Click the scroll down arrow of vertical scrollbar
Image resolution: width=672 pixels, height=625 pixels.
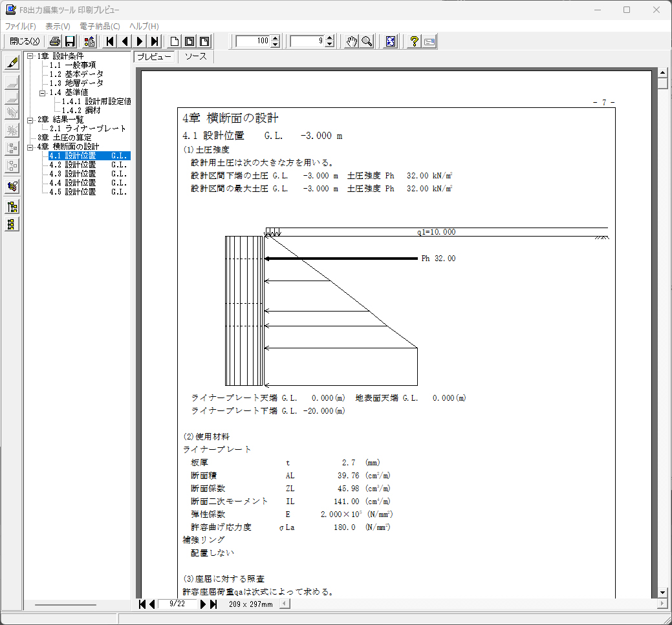click(x=662, y=593)
